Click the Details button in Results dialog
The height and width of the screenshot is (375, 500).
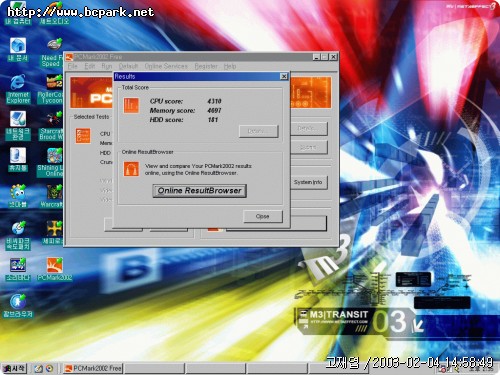coord(259,131)
